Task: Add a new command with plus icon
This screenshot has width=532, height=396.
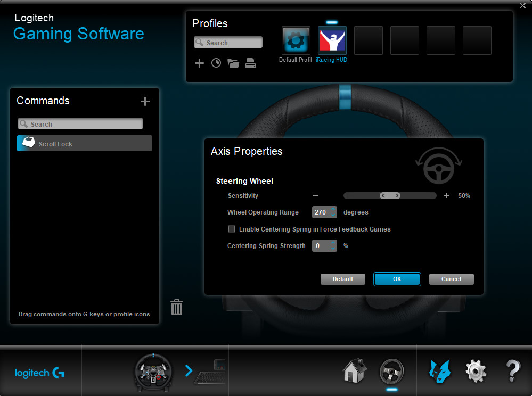Action: click(x=145, y=102)
